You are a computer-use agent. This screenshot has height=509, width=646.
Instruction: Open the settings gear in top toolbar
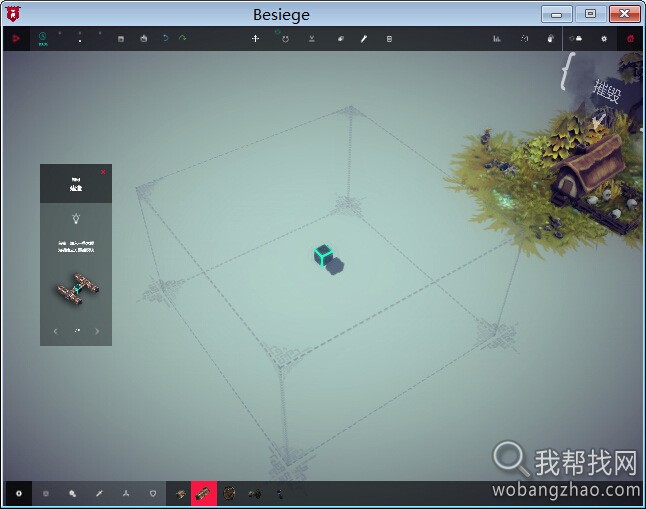click(604, 39)
